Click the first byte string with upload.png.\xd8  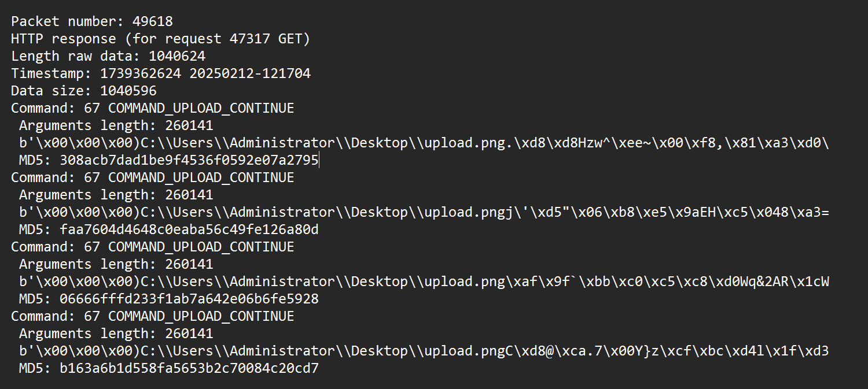click(424, 143)
